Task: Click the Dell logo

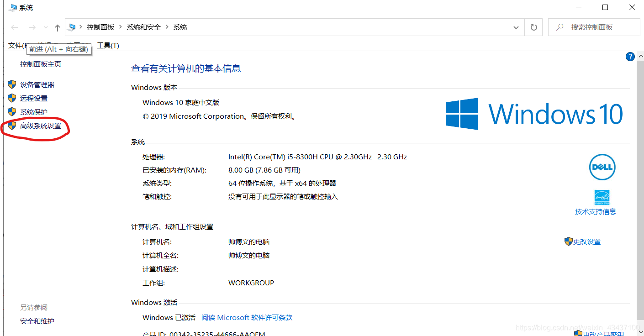Action: (602, 167)
